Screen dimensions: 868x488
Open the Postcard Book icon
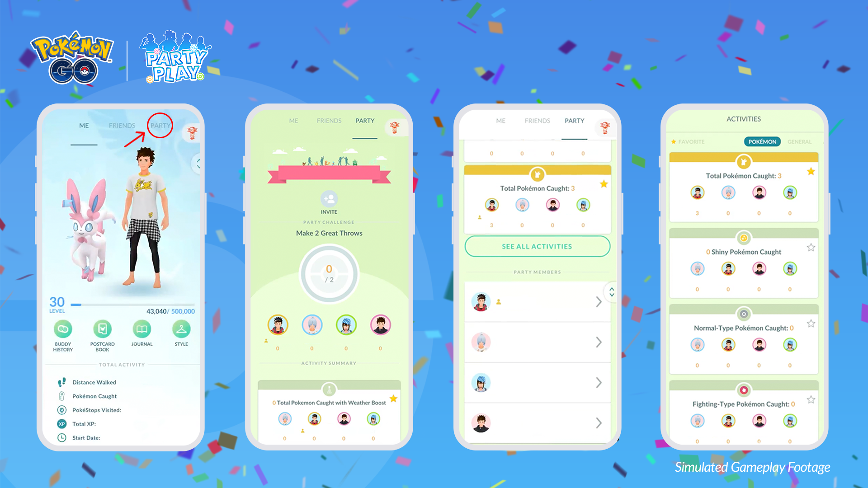[102, 332]
